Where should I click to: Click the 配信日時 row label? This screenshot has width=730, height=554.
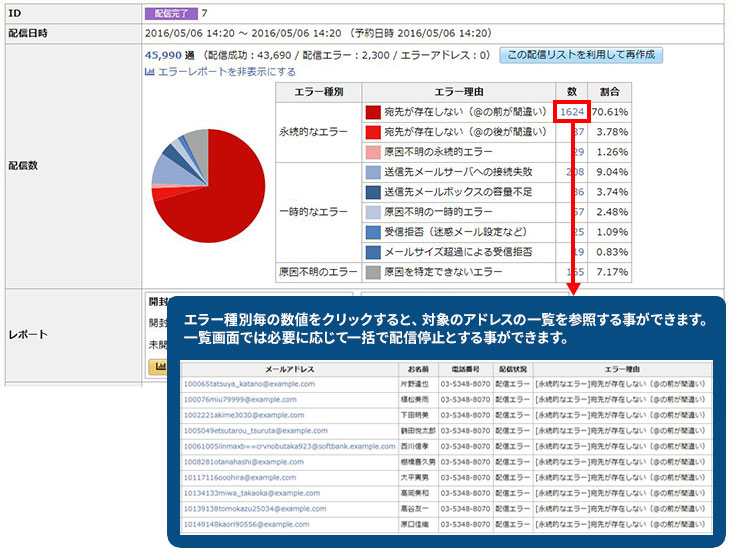28,34
